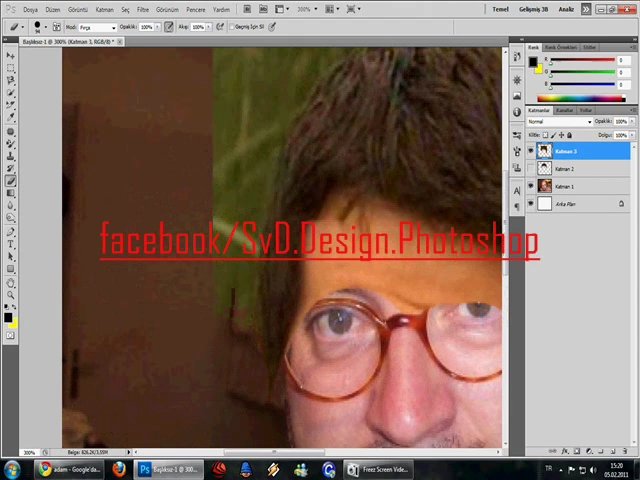Select the Lasso tool
Viewport: 640px width, 480px height.
11,80
